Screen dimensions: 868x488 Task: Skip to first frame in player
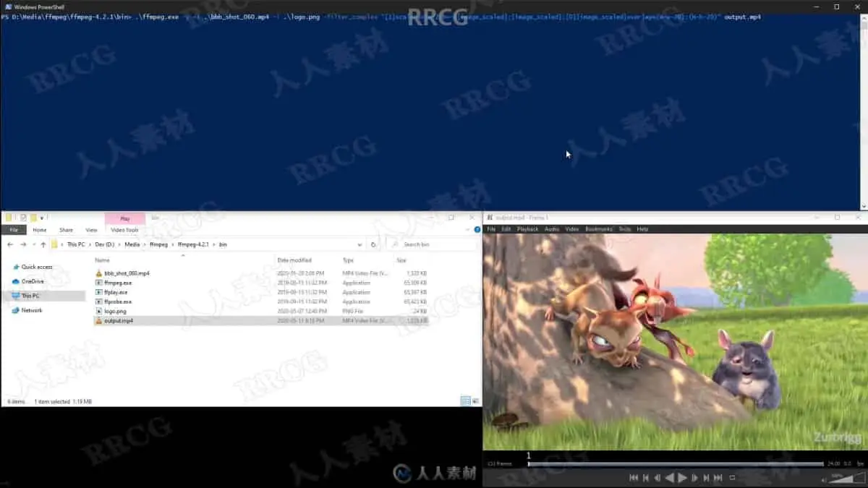click(634, 478)
